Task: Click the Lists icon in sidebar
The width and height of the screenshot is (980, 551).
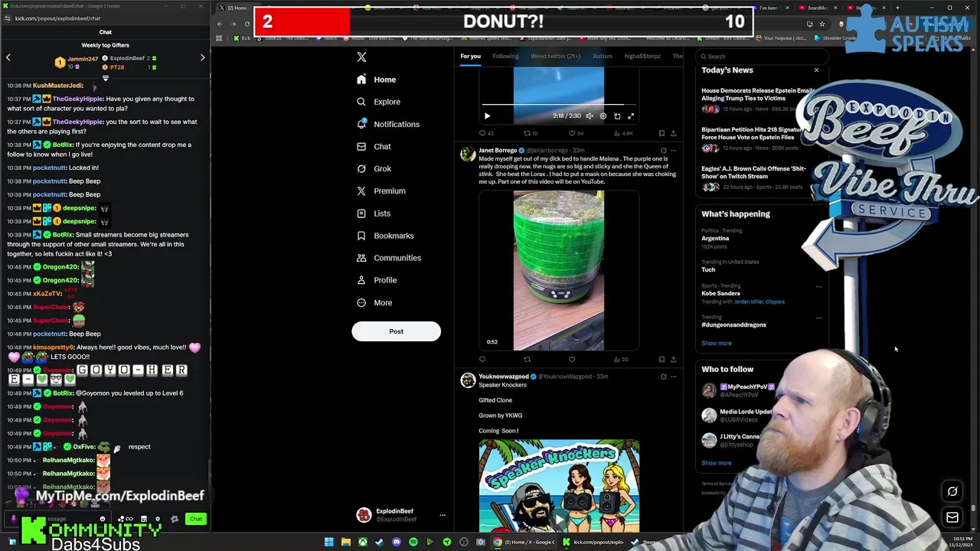Action: [361, 214]
